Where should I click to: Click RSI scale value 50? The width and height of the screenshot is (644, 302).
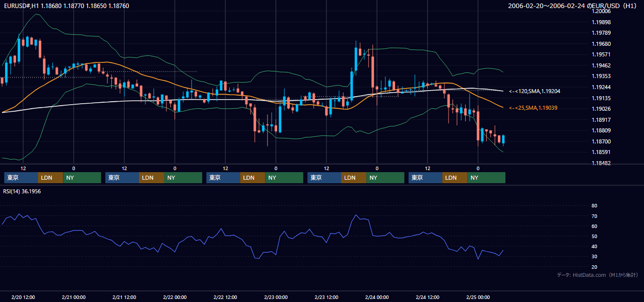click(x=594, y=236)
